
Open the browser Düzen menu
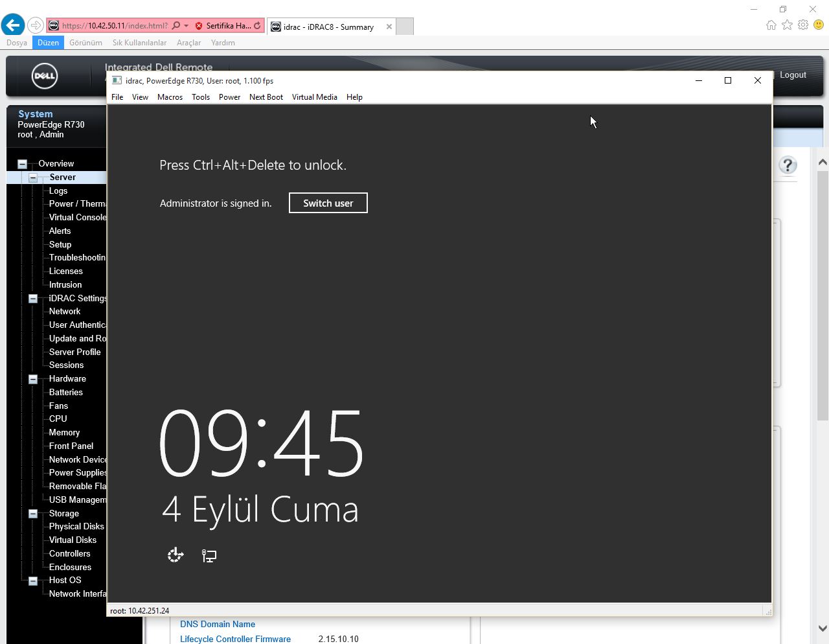pyautogui.click(x=48, y=43)
